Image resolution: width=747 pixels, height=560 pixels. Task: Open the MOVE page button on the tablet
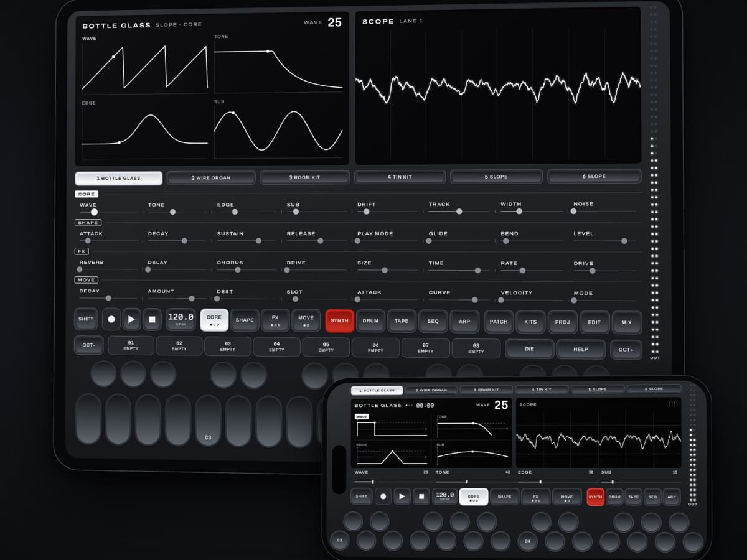pos(306,320)
